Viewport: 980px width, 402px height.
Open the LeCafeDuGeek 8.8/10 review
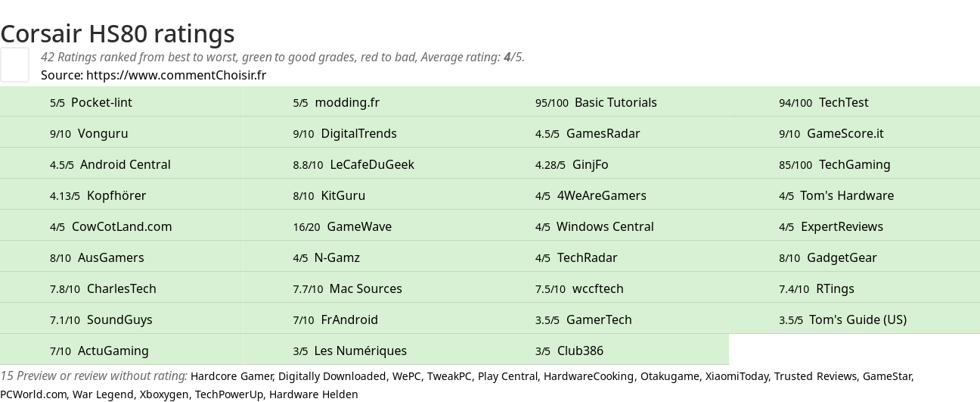pyautogui.click(x=364, y=164)
